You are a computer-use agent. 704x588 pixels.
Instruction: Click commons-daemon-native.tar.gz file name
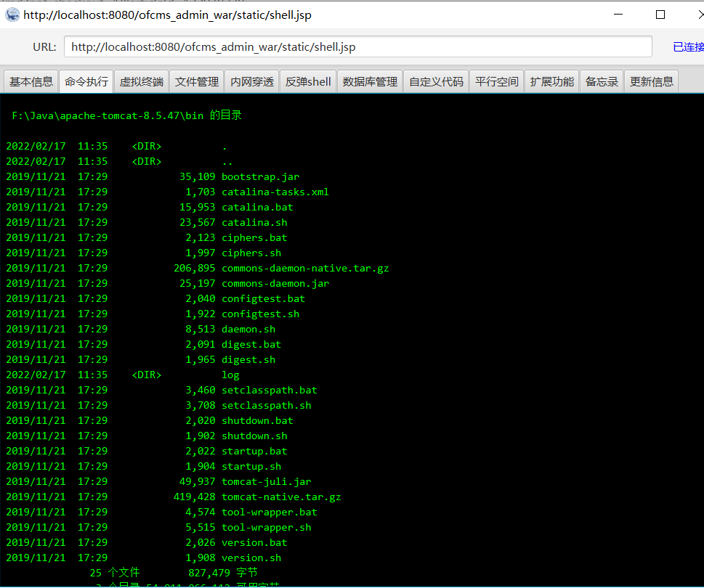(305, 268)
